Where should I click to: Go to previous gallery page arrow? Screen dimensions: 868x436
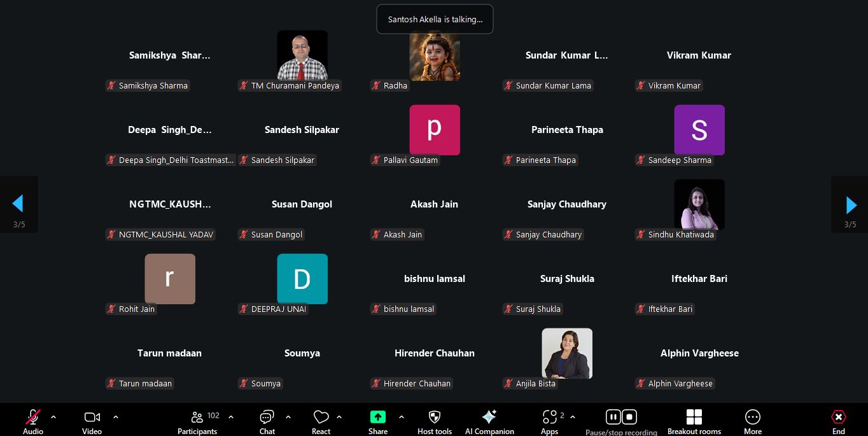[x=18, y=204]
